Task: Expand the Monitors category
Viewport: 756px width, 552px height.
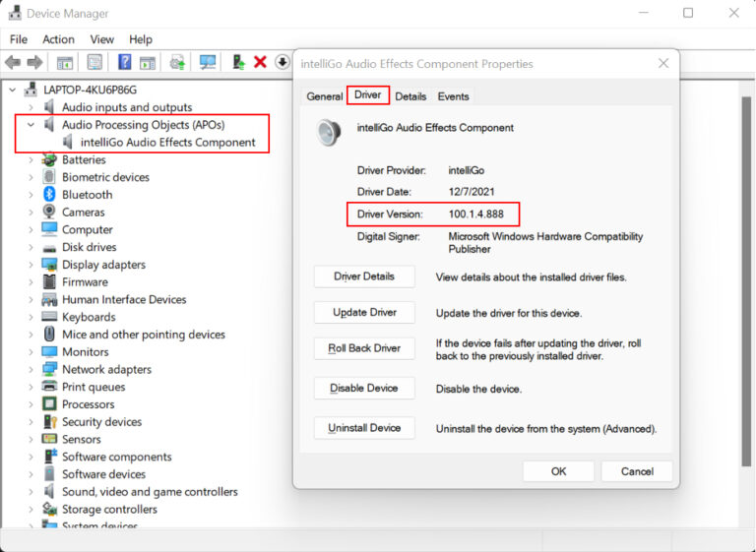Action: tap(31, 352)
